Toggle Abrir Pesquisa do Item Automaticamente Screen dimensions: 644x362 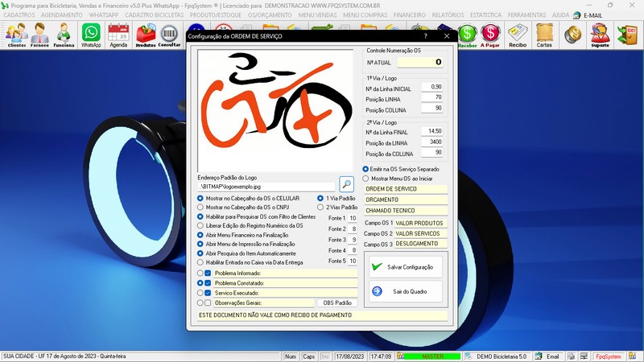point(200,253)
